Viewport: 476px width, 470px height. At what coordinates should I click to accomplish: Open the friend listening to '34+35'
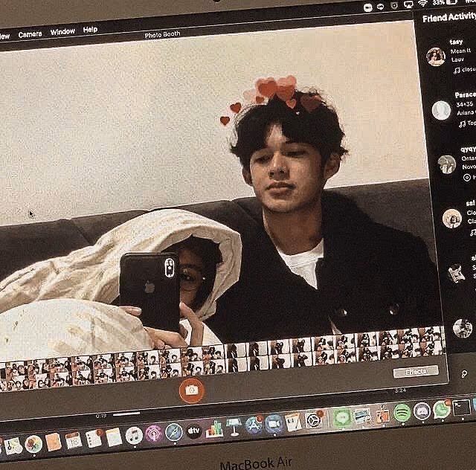[x=441, y=110]
